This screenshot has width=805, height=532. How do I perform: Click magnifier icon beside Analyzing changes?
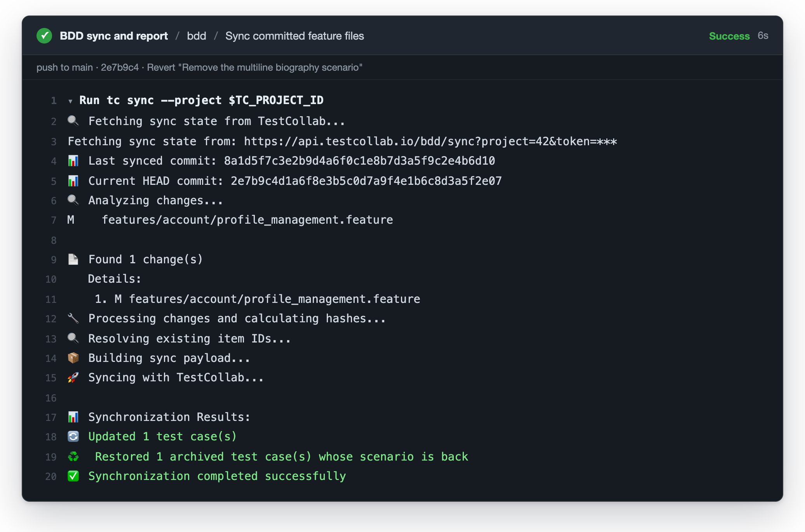73,200
